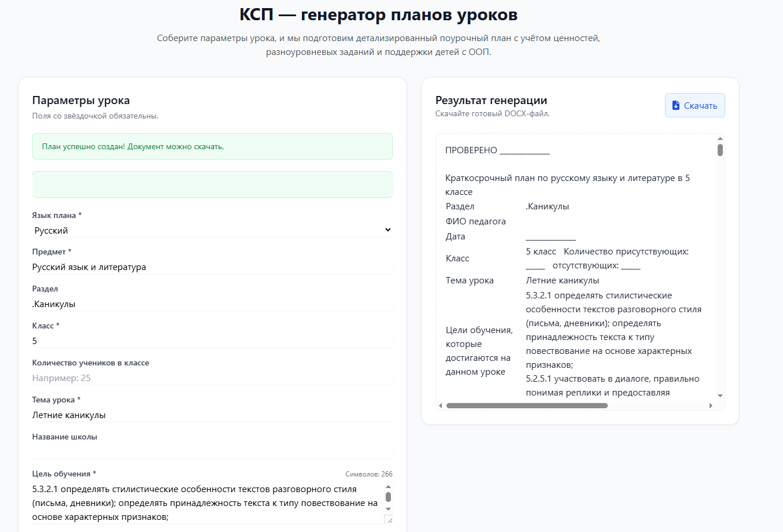The width and height of the screenshot is (783, 532).
Task: Click the result preview scroll-left arrow
Action: point(441,405)
